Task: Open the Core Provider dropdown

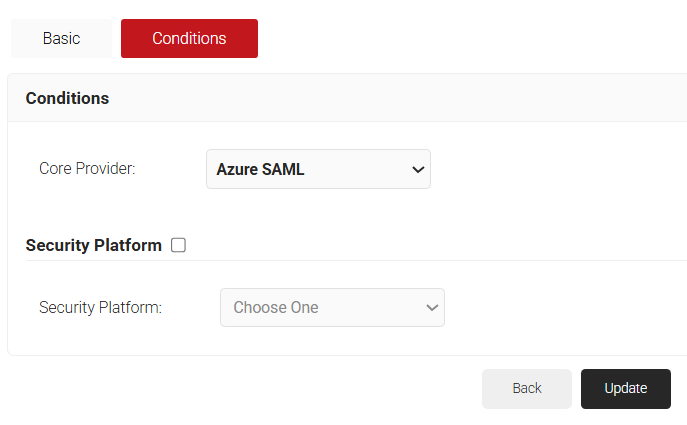Action: pos(318,170)
